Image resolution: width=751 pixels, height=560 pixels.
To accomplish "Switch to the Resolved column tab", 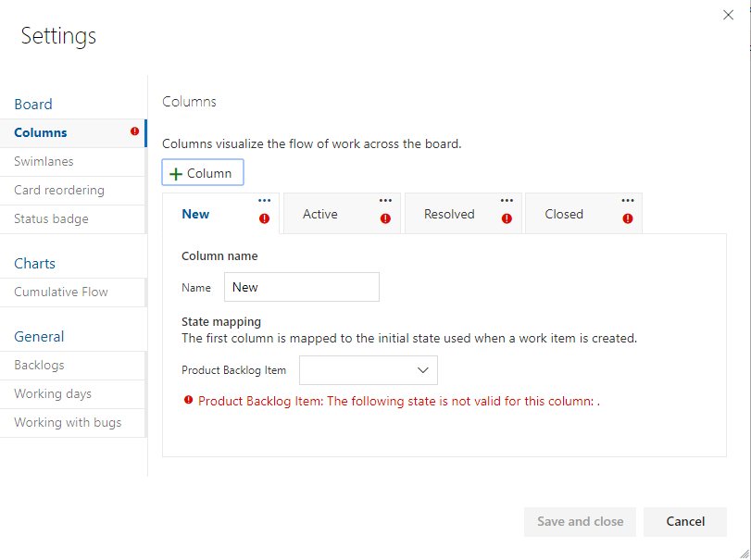I will (449, 215).
